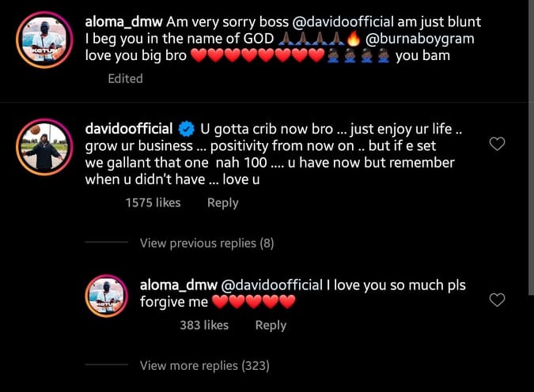
Task: Like aloma_dmw's forgive me reply heart
Action: [497, 300]
